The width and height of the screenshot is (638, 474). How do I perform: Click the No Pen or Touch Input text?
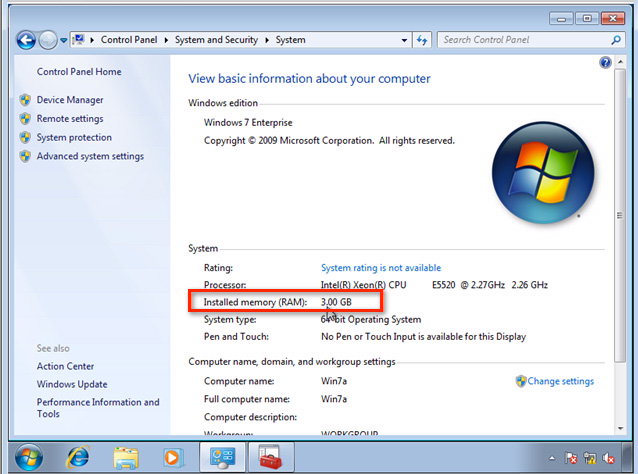point(424,336)
